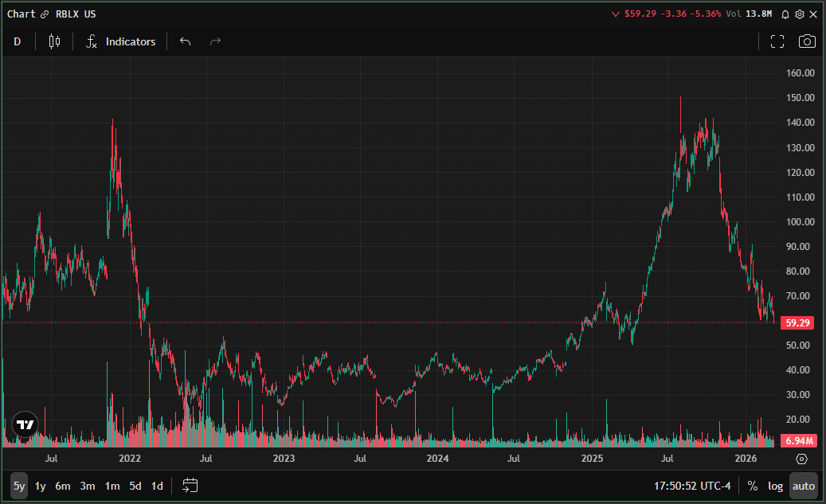Click the Vol 13.8M header value
Viewport: 826px width, 504px height.
point(749,14)
